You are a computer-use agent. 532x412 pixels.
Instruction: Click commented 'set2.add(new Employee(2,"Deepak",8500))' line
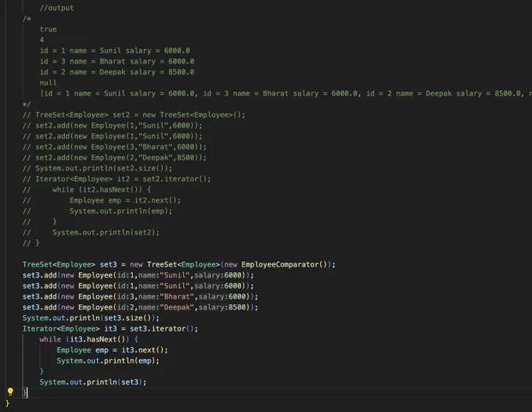(114, 158)
